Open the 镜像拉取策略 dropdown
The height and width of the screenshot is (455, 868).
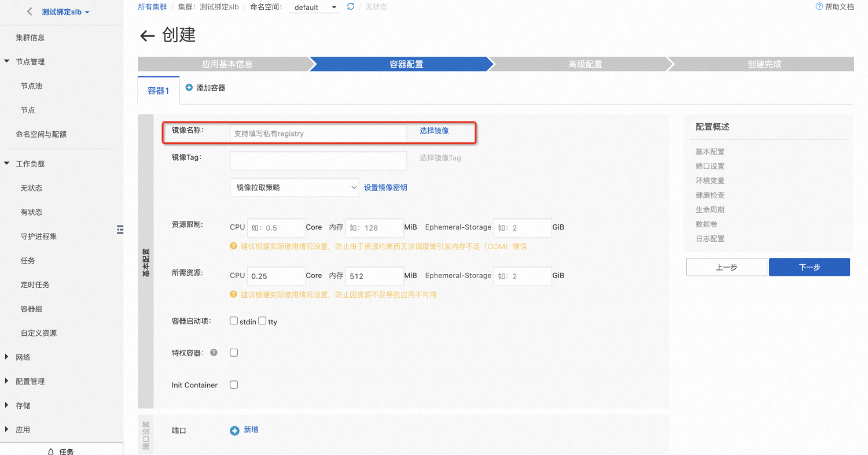click(x=295, y=187)
